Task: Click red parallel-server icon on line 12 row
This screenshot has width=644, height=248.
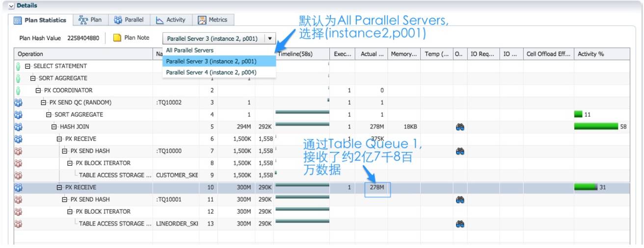Action: coord(19,212)
